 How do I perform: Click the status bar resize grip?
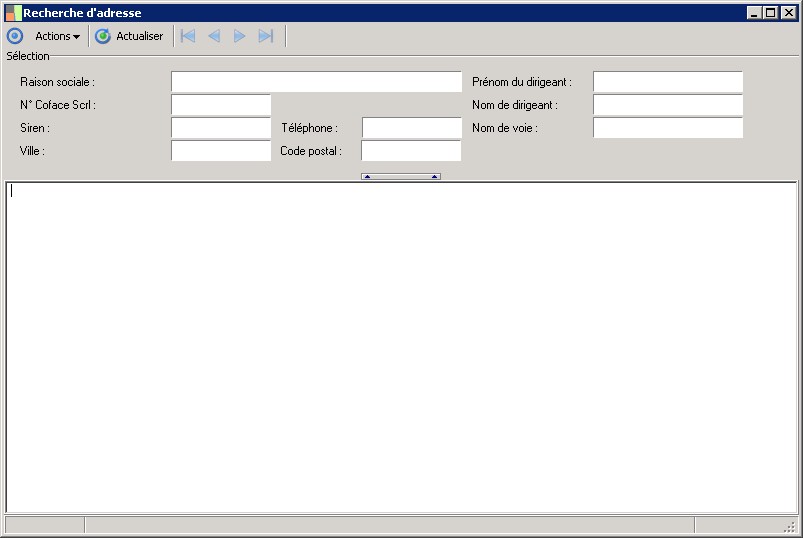[790, 526]
